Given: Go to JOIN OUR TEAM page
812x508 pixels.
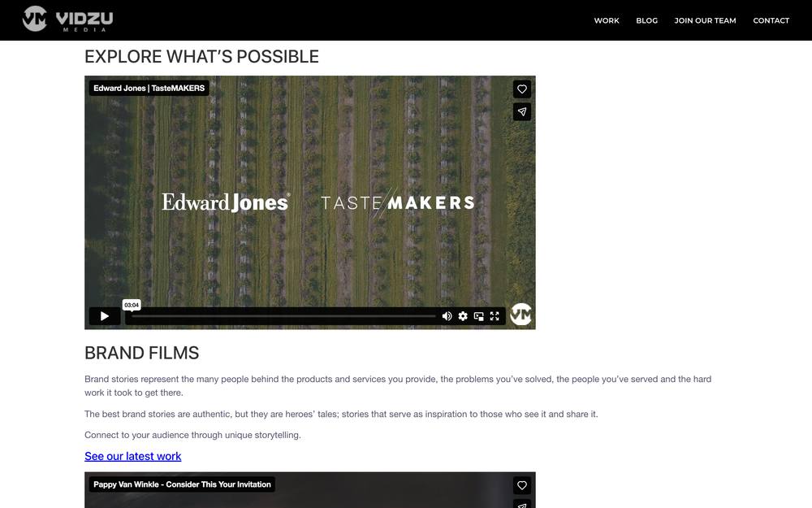Looking at the screenshot, I should (705, 21).
